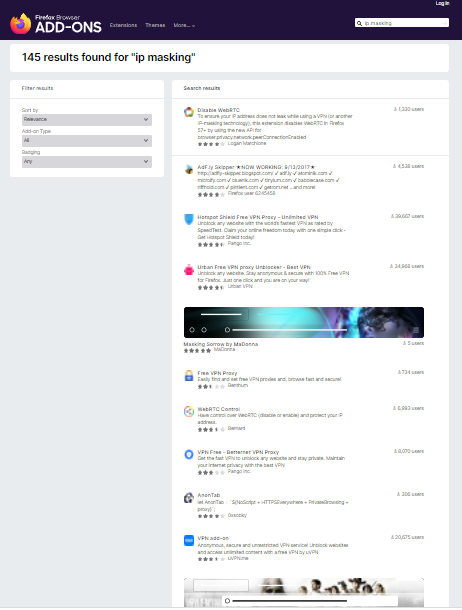Click the Hotspot Shield shield icon

click(189, 219)
